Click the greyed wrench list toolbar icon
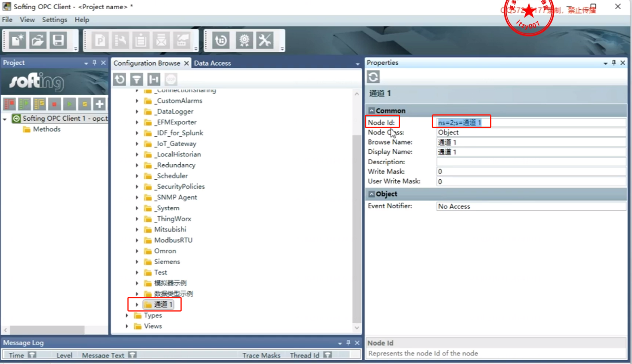The image size is (632, 364). 120,41
